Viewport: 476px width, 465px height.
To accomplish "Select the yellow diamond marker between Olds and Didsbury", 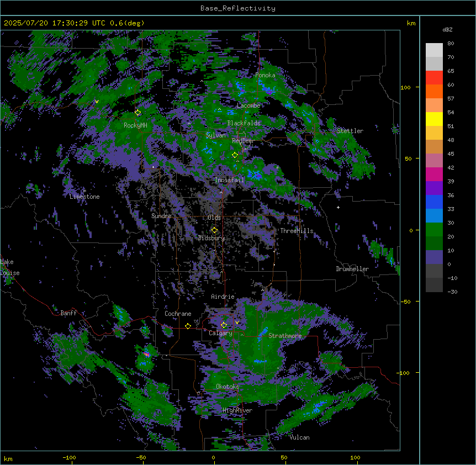I will click(x=215, y=230).
